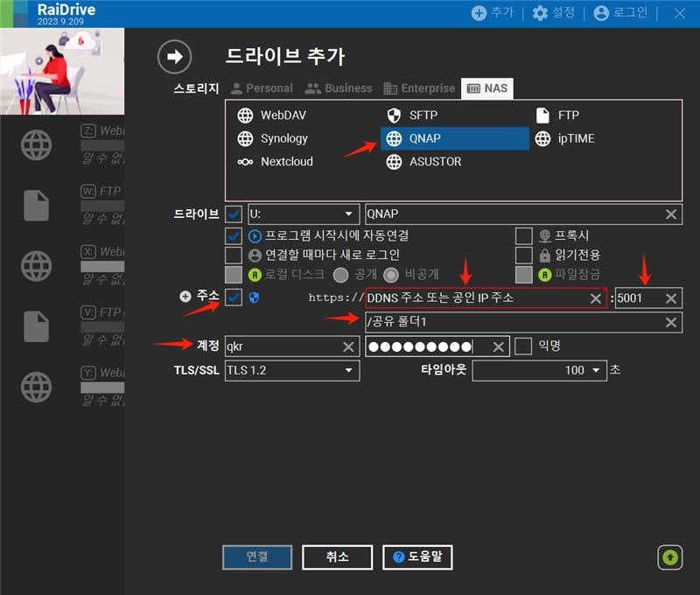
Task: Select FTP storage type
Action: click(x=557, y=115)
